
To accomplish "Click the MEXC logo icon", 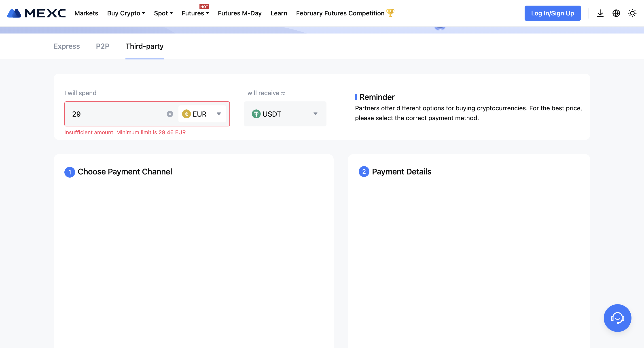I will [15, 13].
